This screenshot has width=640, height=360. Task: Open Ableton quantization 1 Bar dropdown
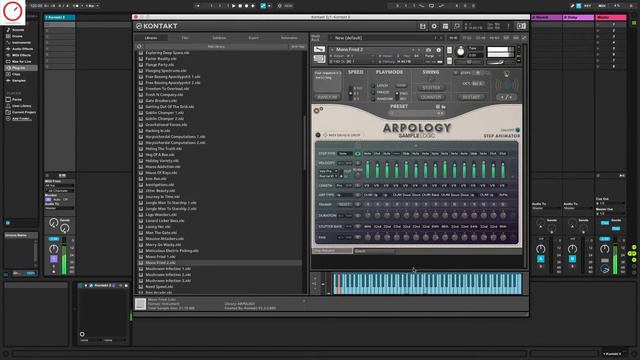point(91,6)
